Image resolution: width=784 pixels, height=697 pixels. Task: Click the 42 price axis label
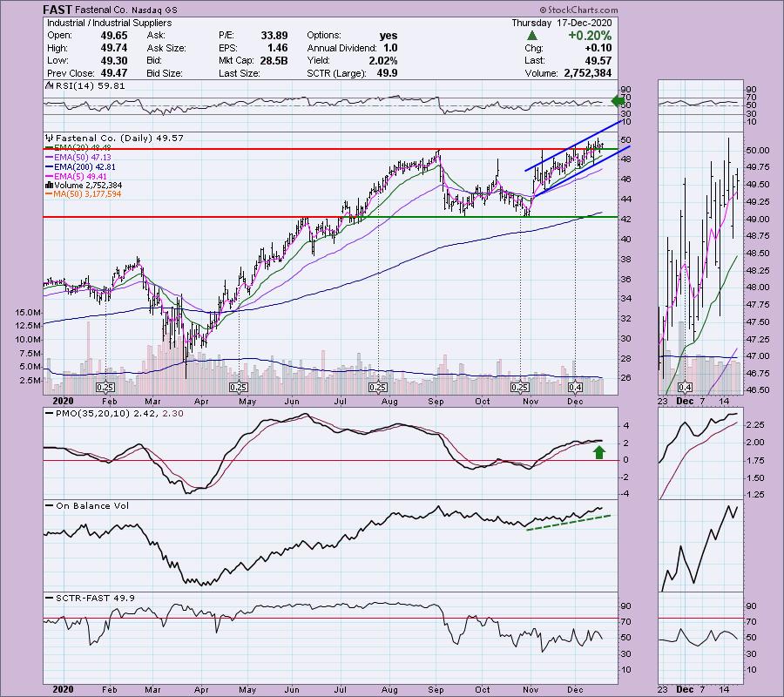tap(625, 219)
